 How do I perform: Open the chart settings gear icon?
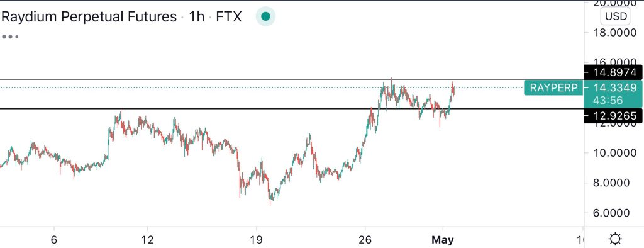(615, 239)
